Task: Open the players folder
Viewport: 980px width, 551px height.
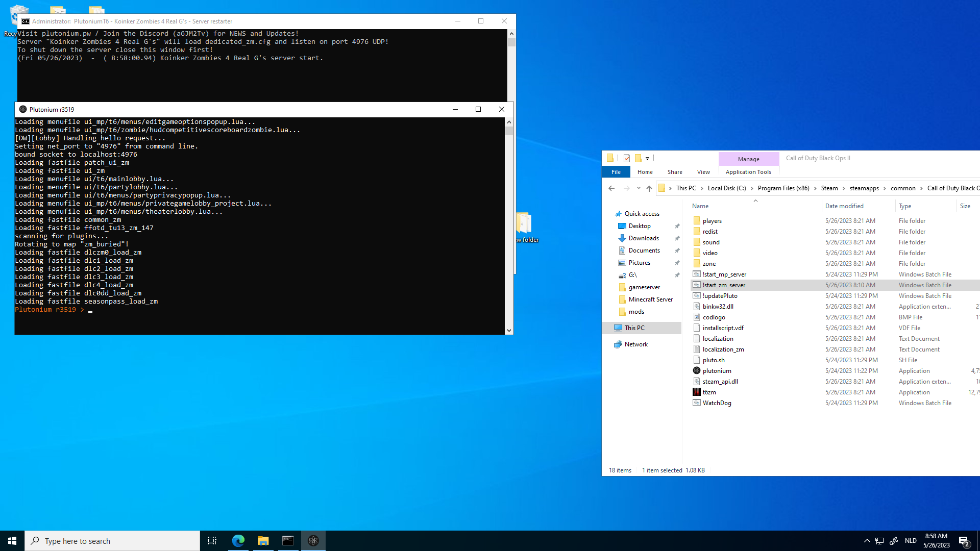Action: click(712, 221)
